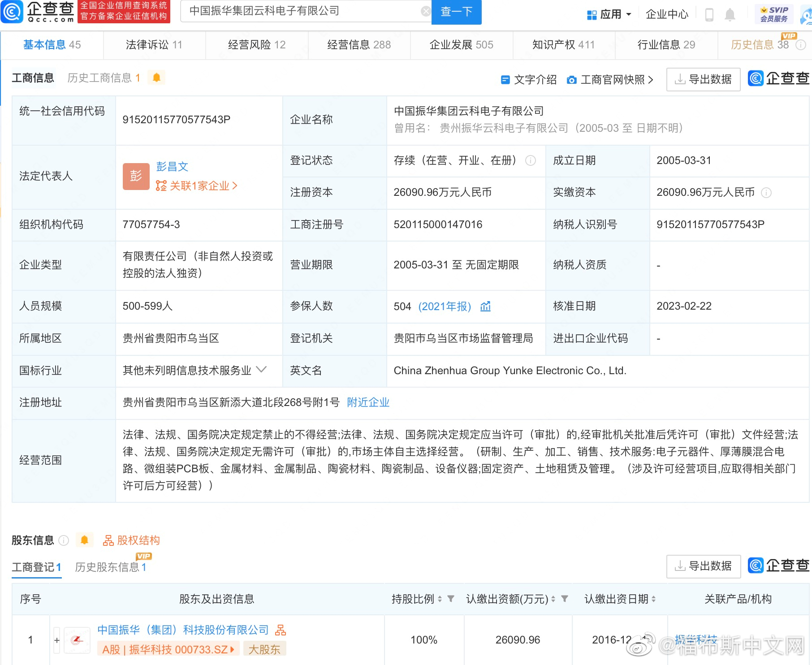The width and height of the screenshot is (812, 665).
Task: Clear the search box with the X icon
Action: click(426, 11)
